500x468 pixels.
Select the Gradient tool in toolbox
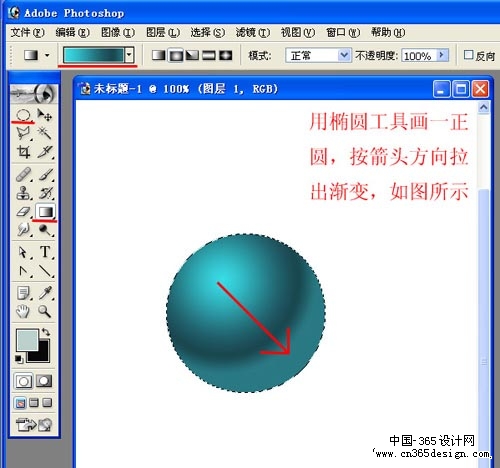pyautogui.click(x=45, y=212)
